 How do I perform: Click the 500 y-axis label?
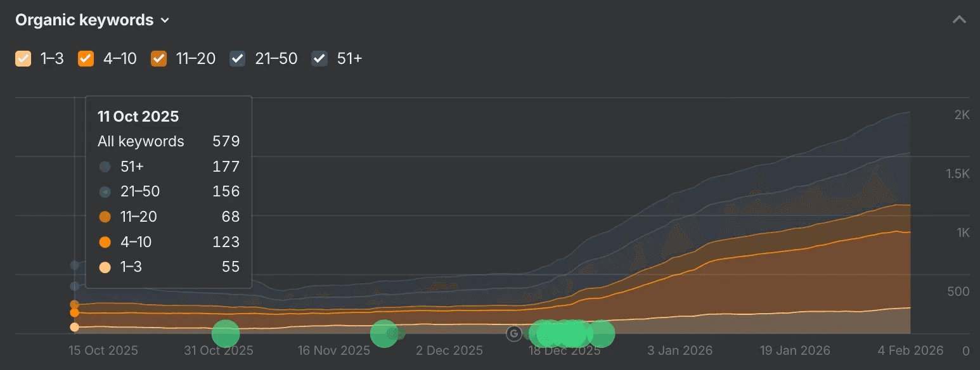(x=958, y=291)
